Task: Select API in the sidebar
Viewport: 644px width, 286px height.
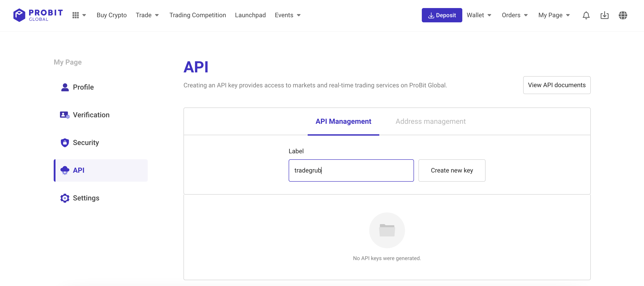Action: (101, 170)
